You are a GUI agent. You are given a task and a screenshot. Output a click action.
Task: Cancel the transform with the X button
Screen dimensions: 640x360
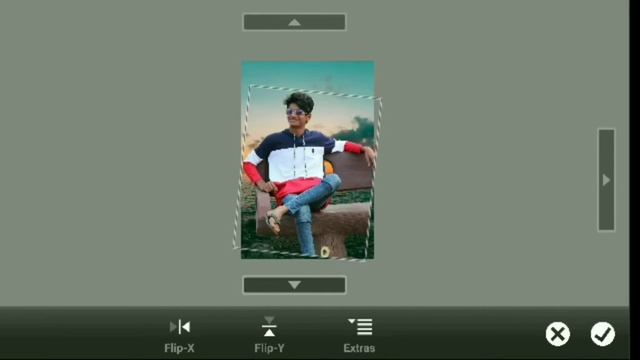click(x=558, y=334)
